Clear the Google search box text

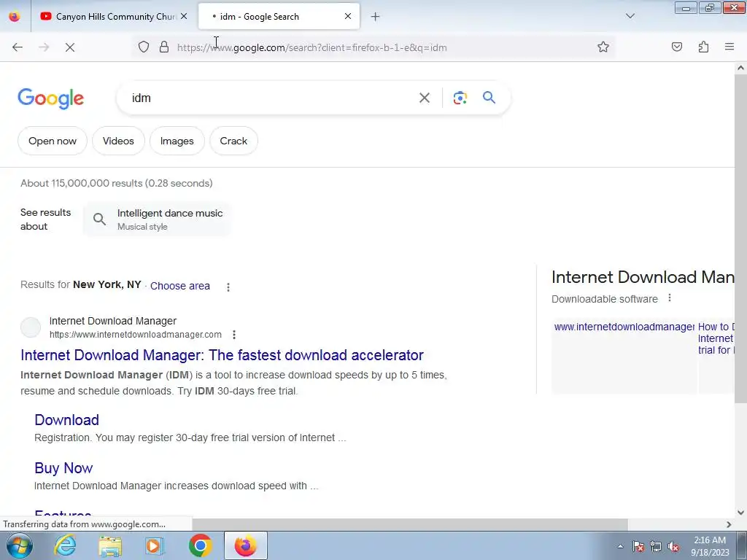point(425,98)
